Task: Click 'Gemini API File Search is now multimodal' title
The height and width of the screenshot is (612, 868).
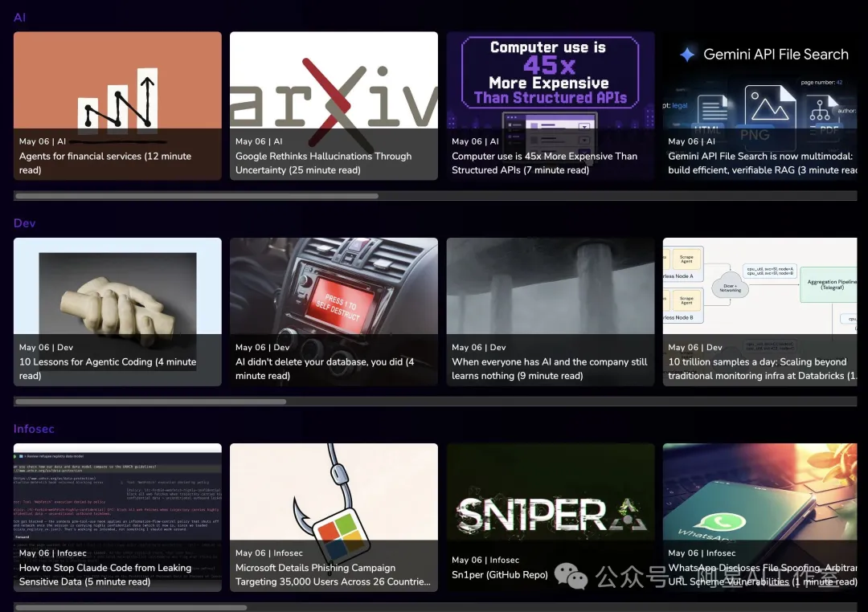Action: 762,163
